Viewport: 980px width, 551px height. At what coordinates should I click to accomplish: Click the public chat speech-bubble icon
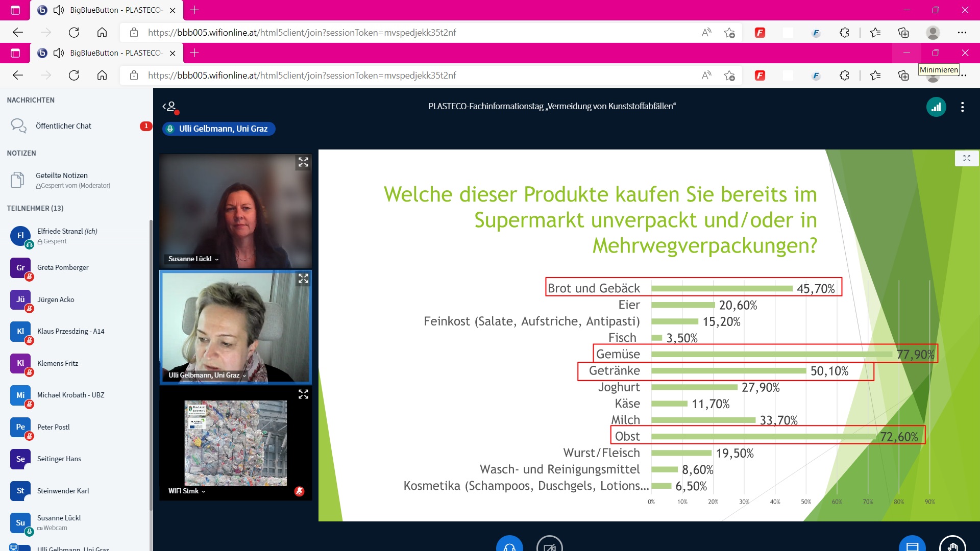(18, 126)
